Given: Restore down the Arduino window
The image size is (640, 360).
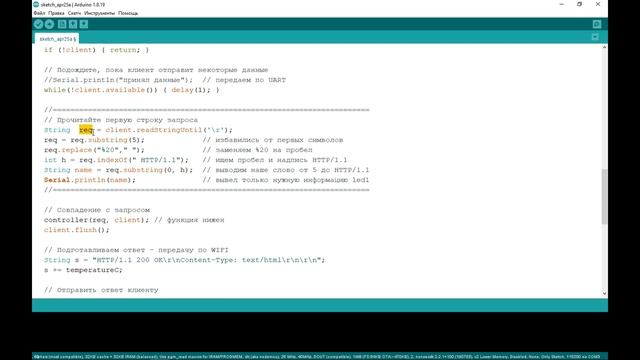Looking at the screenshot, I should (x=580, y=4).
